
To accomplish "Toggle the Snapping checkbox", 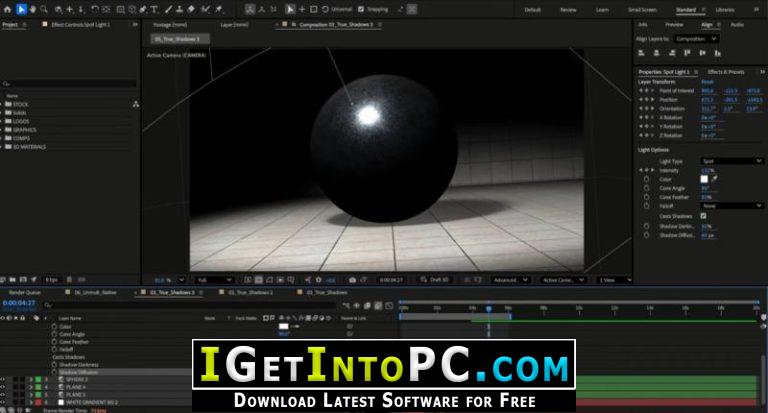I will 361,9.
